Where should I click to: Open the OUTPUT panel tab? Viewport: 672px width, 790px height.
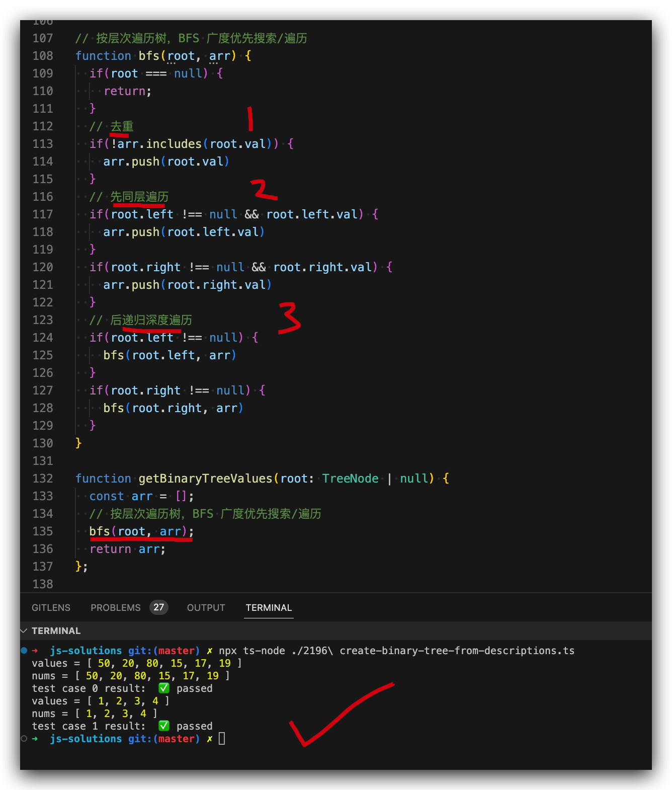coord(206,607)
